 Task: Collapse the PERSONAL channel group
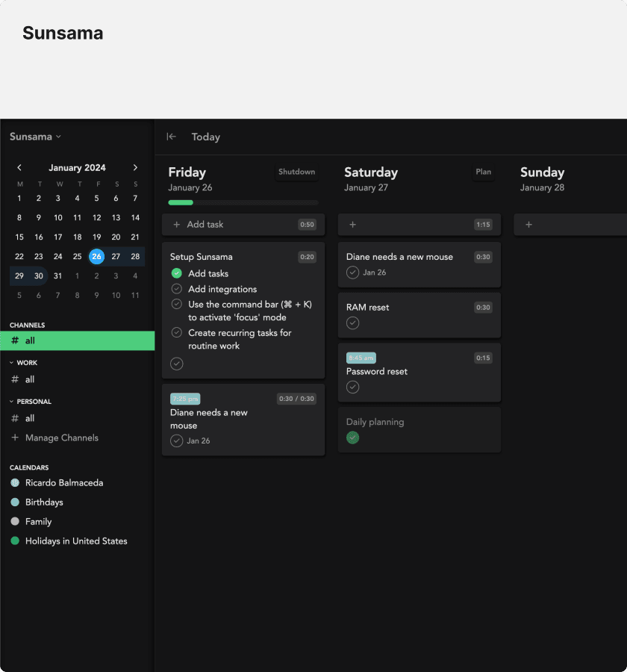(x=12, y=402)
